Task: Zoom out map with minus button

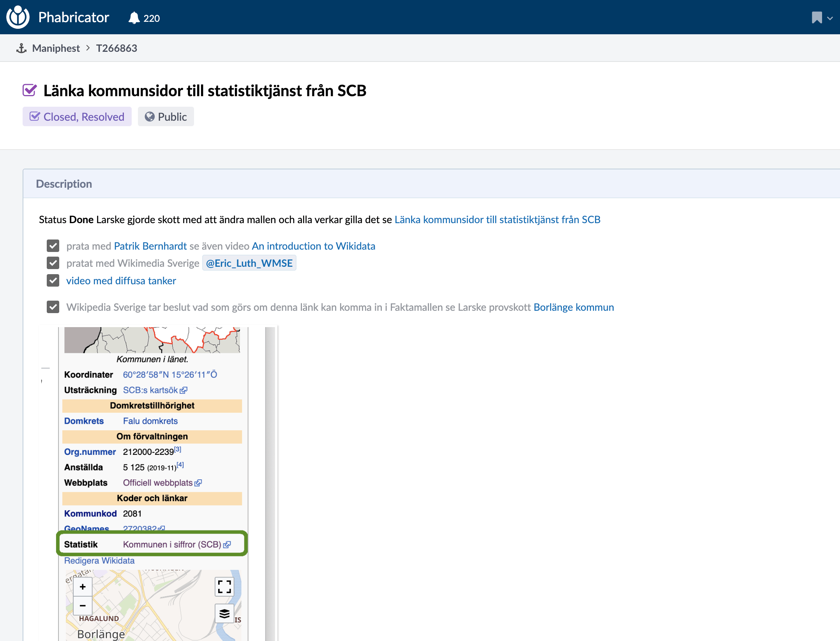Action: click(83, 606)
